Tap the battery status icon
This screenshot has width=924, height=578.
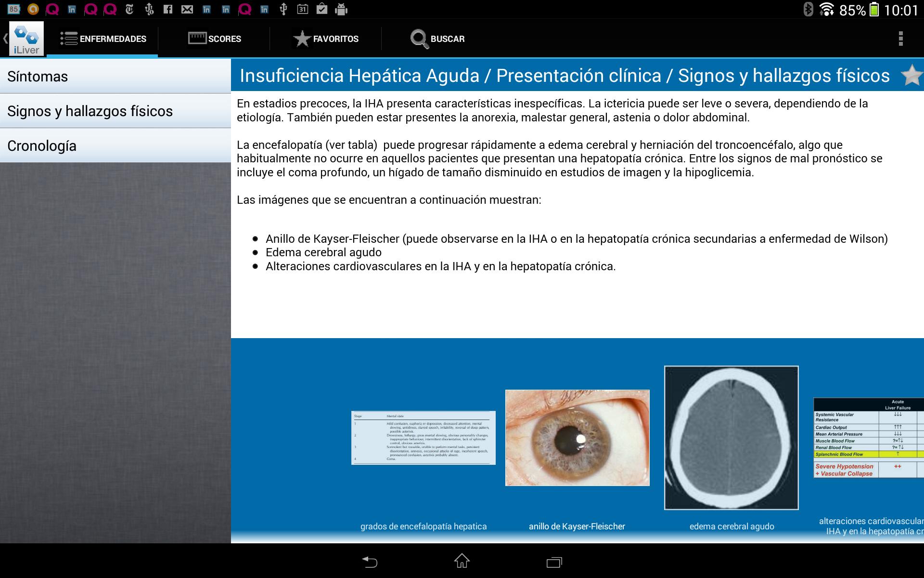click(874, 10)
